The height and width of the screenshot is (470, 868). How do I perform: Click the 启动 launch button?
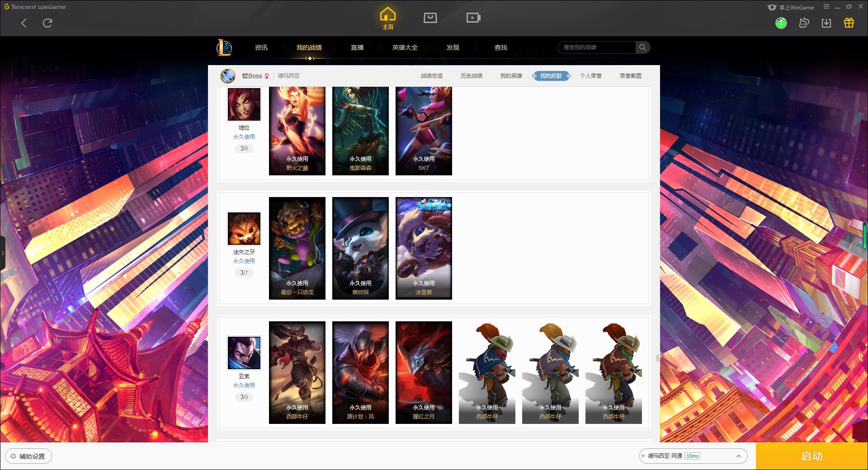(x=812, y=456)
